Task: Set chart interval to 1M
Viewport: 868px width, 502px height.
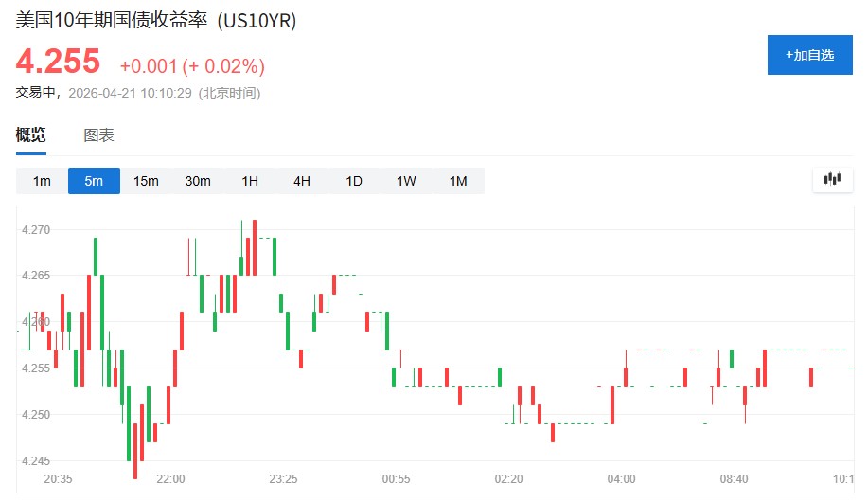Action: point(458,181)
